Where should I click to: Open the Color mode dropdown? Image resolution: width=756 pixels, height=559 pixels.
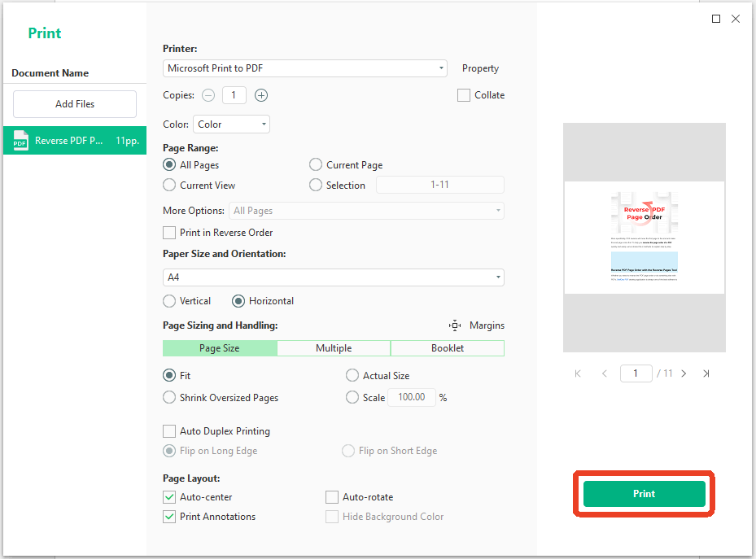231,124
